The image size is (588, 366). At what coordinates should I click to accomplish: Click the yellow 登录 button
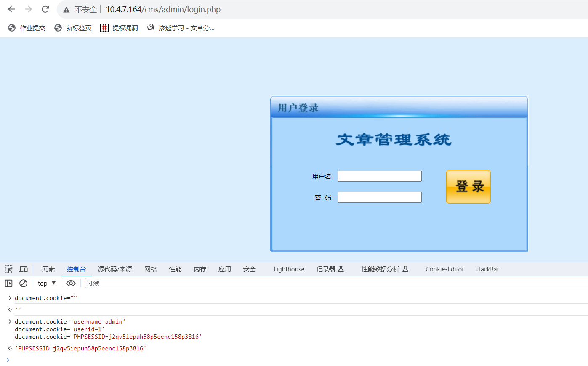click(x=468, y=187)
